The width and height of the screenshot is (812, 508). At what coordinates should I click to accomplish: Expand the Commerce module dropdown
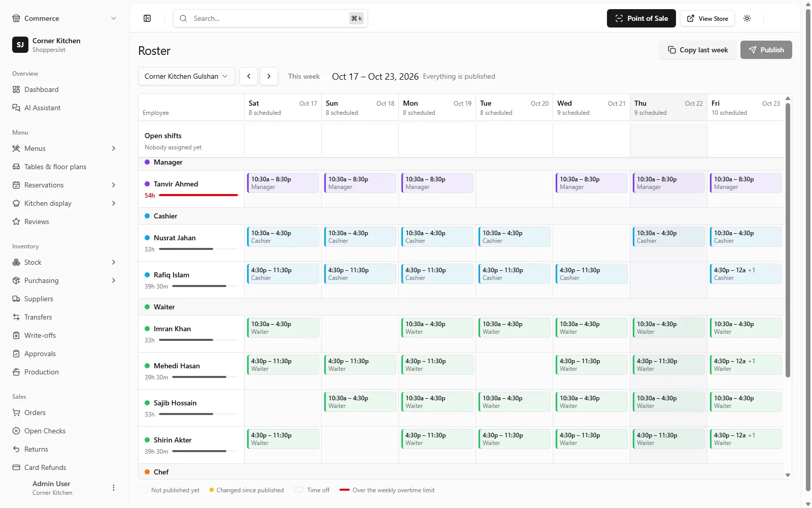(x=114, y=18)
